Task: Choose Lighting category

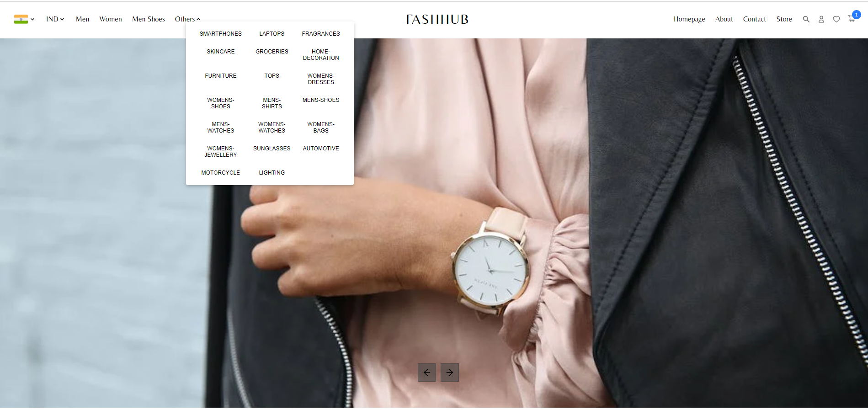Action: click(x=272, y=173)
